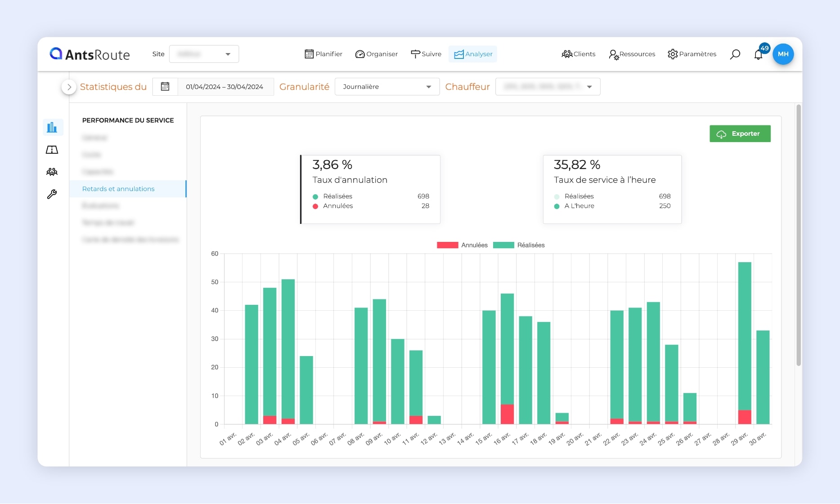Image resolution: width=840 pixels, height=504 pixels.
Task: Expand the Site dropdown
Action: pos(204,54)
